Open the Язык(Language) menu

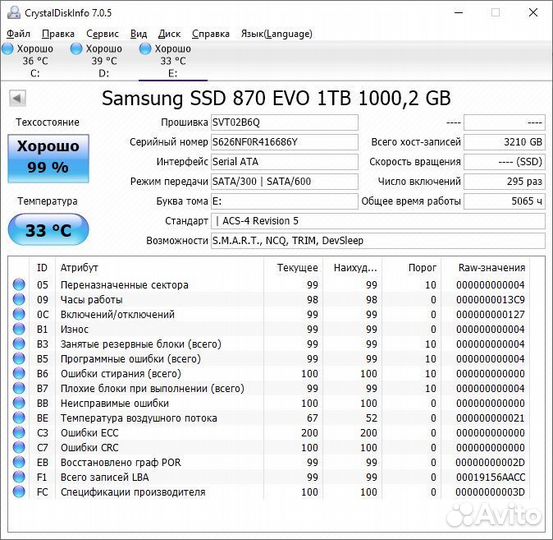coord(277,34)
